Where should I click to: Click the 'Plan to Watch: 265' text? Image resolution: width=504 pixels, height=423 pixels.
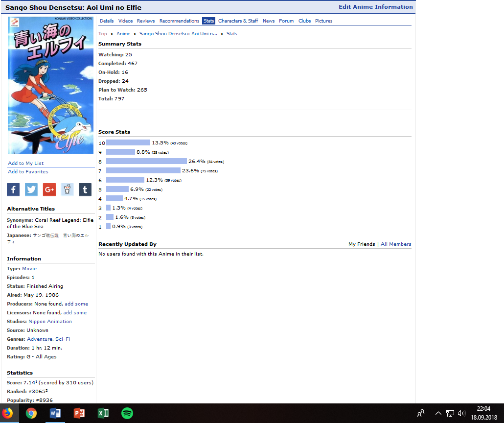pyautogui.click(x=123, y=90)
